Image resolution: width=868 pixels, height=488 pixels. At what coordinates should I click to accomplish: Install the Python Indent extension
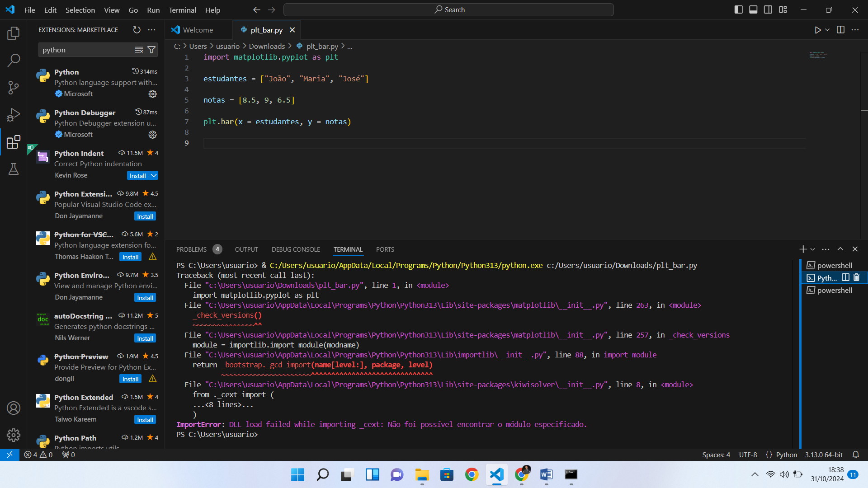coord(137,175)
